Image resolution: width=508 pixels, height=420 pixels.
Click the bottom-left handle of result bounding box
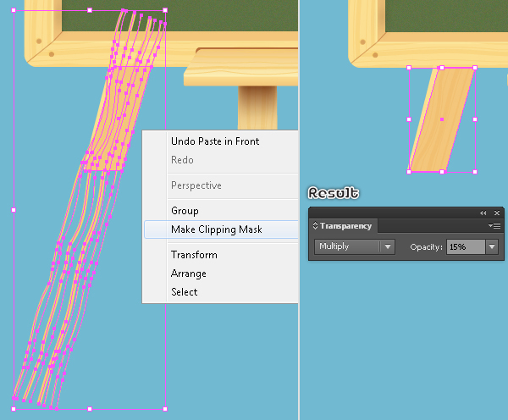pyautogui.click(x=409, y=172)
